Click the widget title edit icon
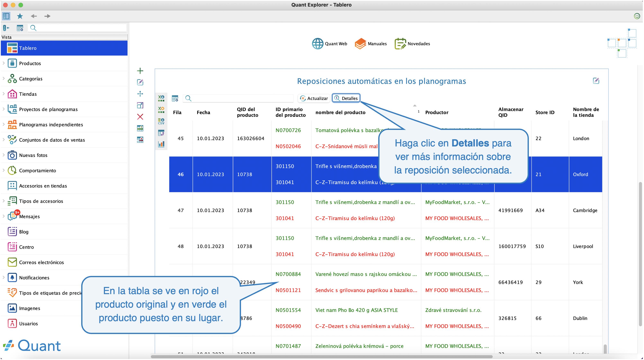This screenshot has width=644, height=360. (x=596, y=81)
